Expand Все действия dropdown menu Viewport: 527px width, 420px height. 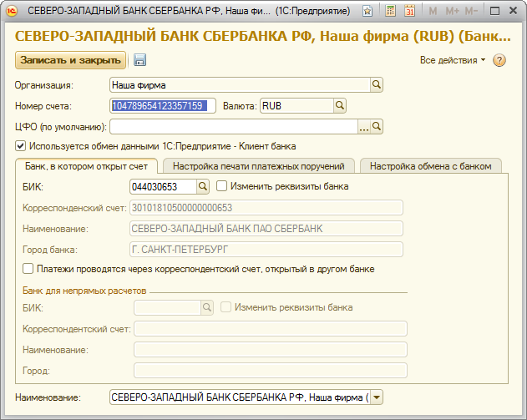click(x=453, y=60)
